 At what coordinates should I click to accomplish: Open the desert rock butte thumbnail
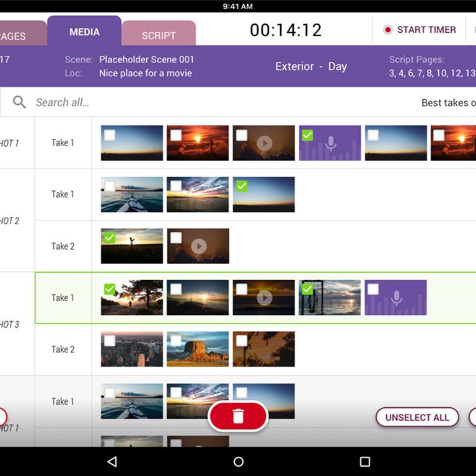(198, 349)
